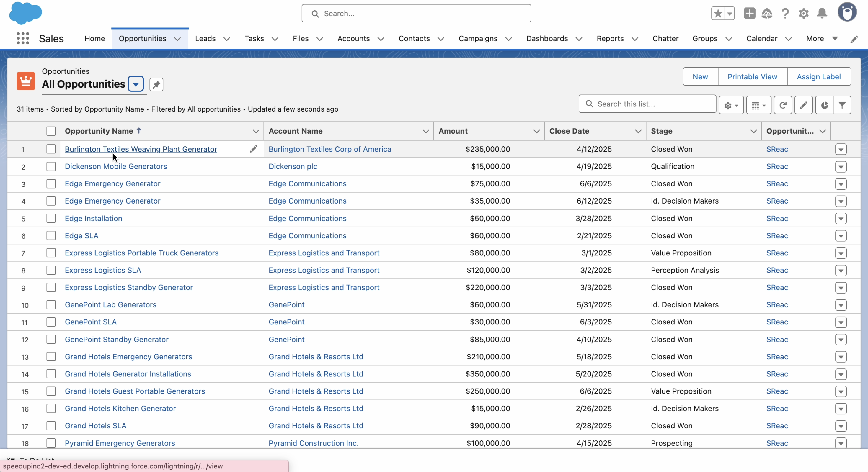Image resolution: width=868 pixels, height=472 pixels.
Task: Select the Dickenson Mobile Generators row checkbox
Action: [51, 166]
